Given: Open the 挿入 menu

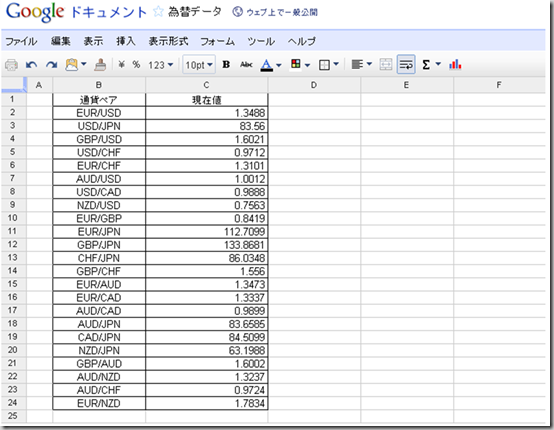Looking at the screenshot, I should pos(126,41).
